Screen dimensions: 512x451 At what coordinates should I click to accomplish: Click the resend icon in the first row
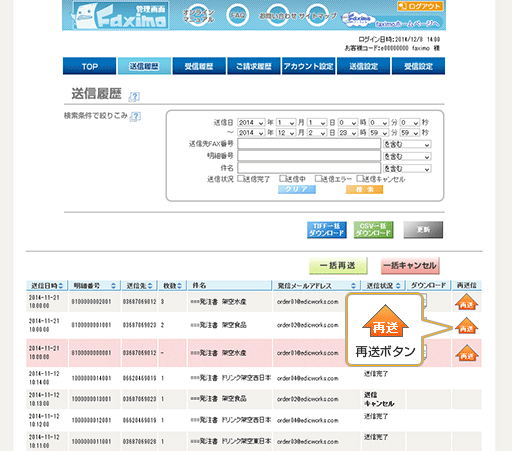(466, 302)
